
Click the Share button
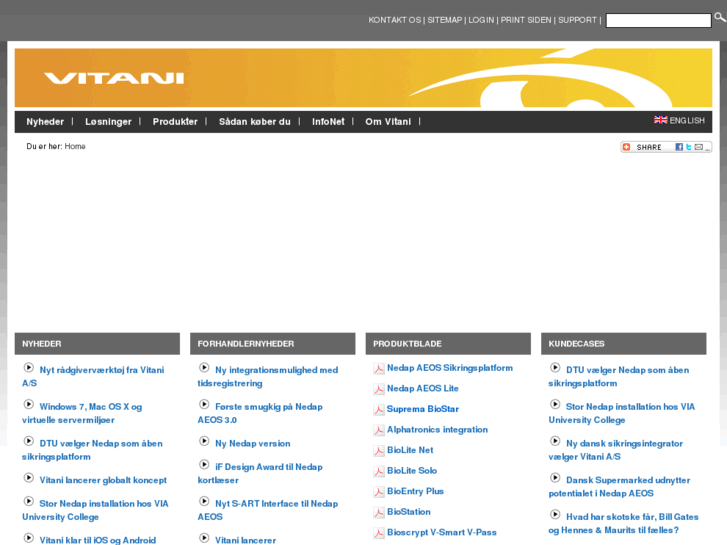pyautogui.click(x=666, y=147)
